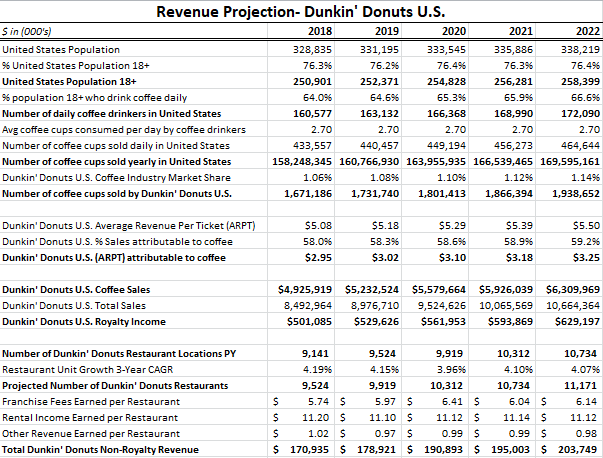Click 'Dunkin' Donuts U.S. Royalty Income' label
The height and width of the screenshot is (458, 603).
pyautogui.click(x=84, y=322)
